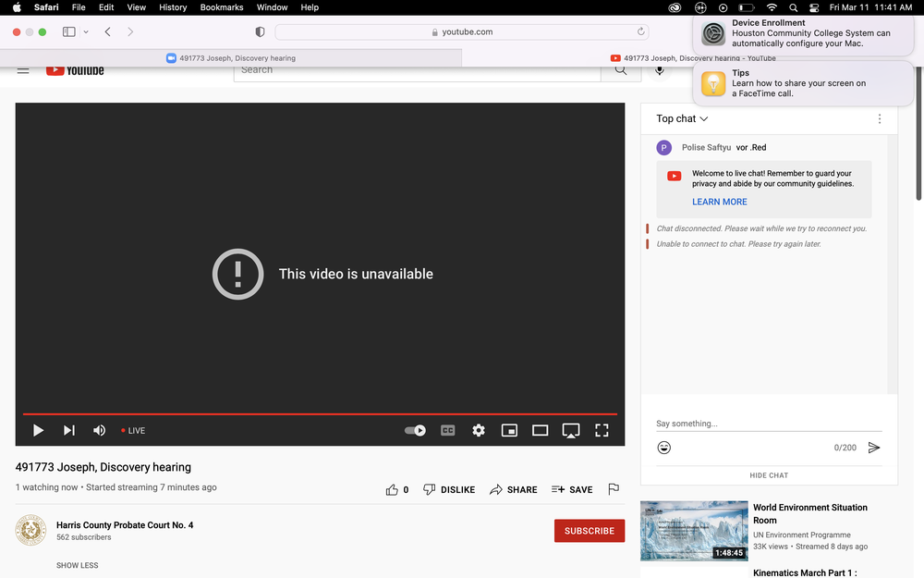Subscribe to Harris County Probate Court
Viewport: 924px width, 578px height.
(589, 531)
